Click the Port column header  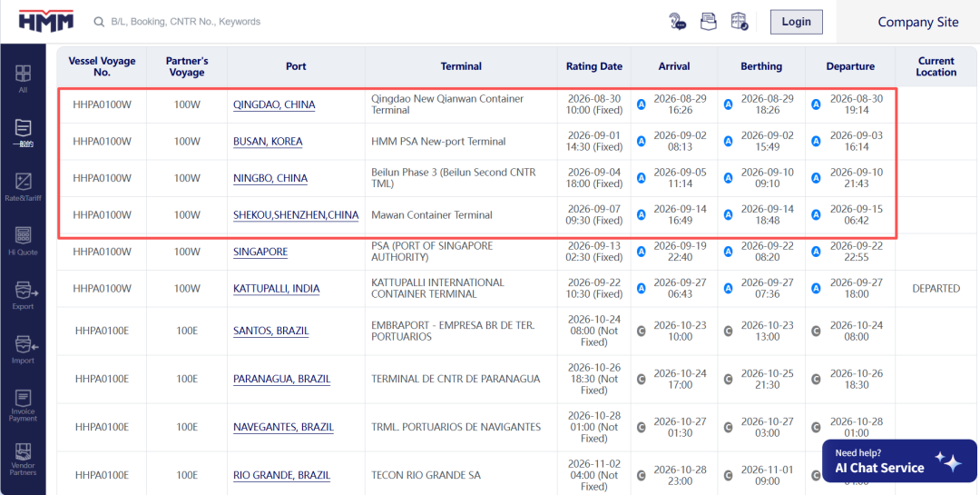pos(296,66)
